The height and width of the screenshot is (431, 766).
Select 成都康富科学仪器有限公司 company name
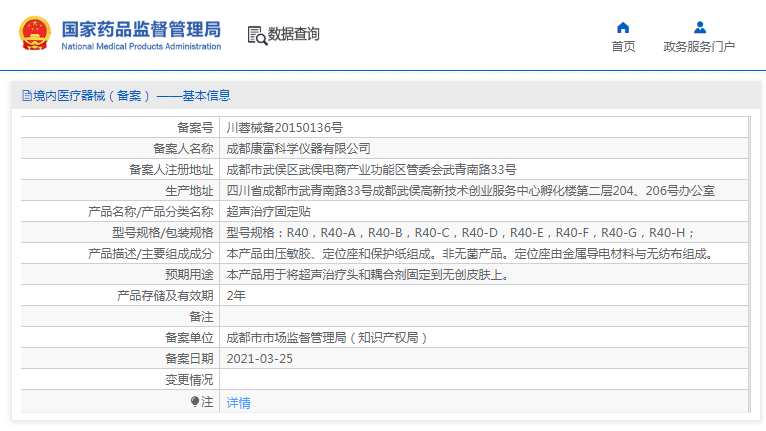298,149
